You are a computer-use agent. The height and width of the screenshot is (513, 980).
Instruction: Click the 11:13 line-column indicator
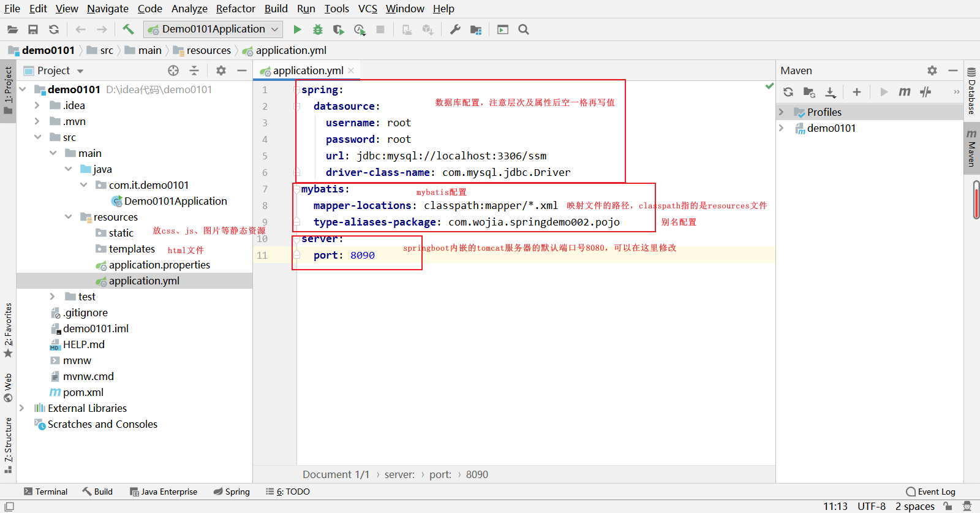click(835, 506)
